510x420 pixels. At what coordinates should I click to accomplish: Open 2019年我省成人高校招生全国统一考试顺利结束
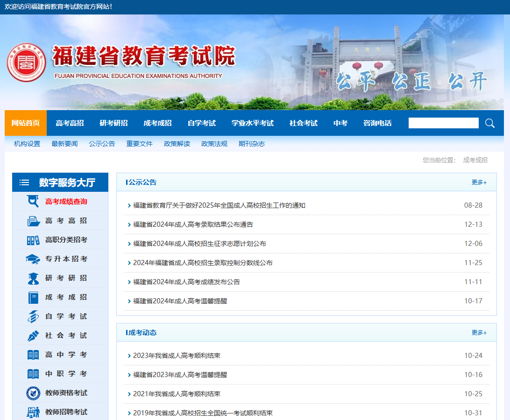203,413
